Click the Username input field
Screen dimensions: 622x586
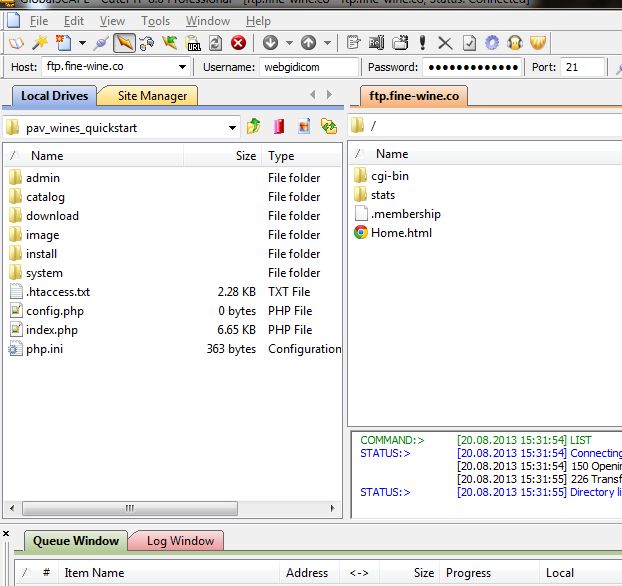[x=309, y=67]
